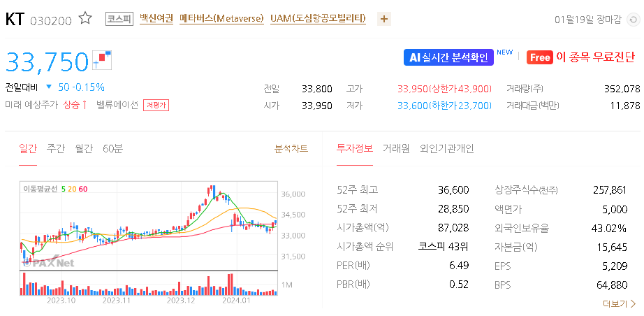Viewport: 644px width, 316px height.
Task: Open the 분석차트 link
Action: [x=291, y=149]
